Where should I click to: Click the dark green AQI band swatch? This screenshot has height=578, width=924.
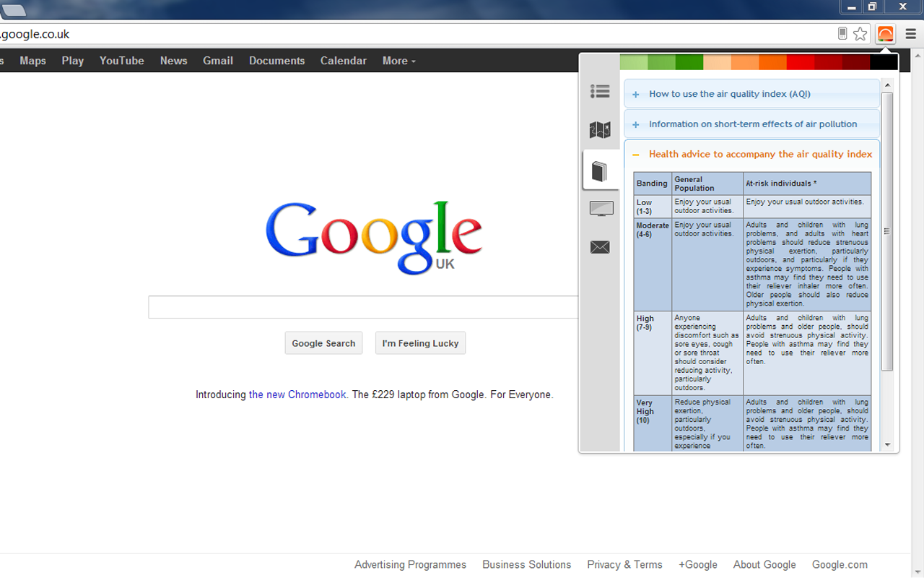(689, 62)
